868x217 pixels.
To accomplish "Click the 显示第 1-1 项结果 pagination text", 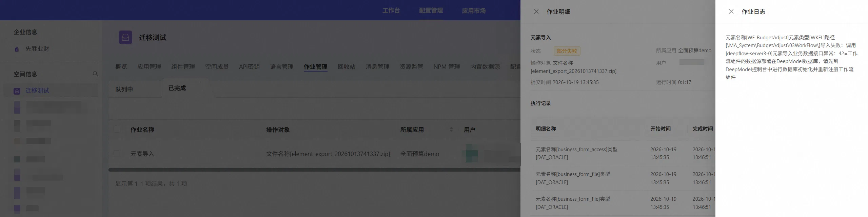I will point(151,183).
